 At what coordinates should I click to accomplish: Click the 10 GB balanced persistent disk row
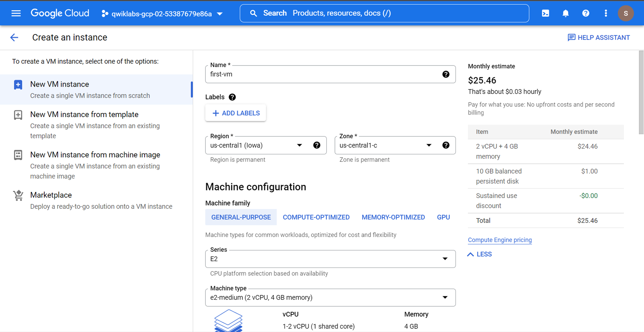click(x=546, y=176)
